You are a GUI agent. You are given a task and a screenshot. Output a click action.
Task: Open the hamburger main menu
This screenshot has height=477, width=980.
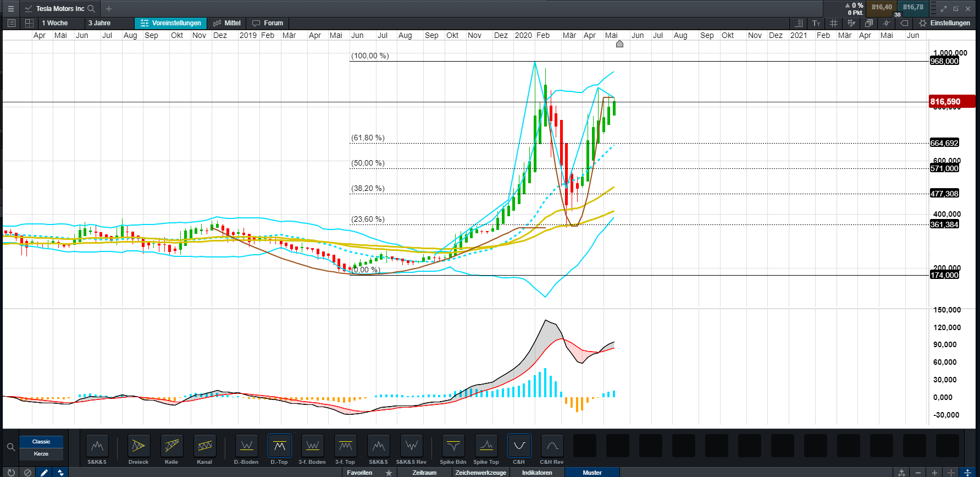click(x=10, y=9)
